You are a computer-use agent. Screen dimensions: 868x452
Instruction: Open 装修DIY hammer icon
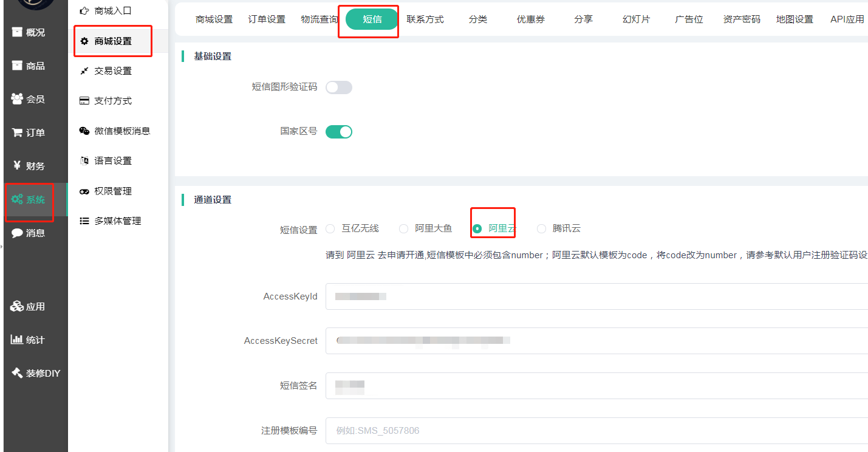pyautogui.click(x=17, y=373)
